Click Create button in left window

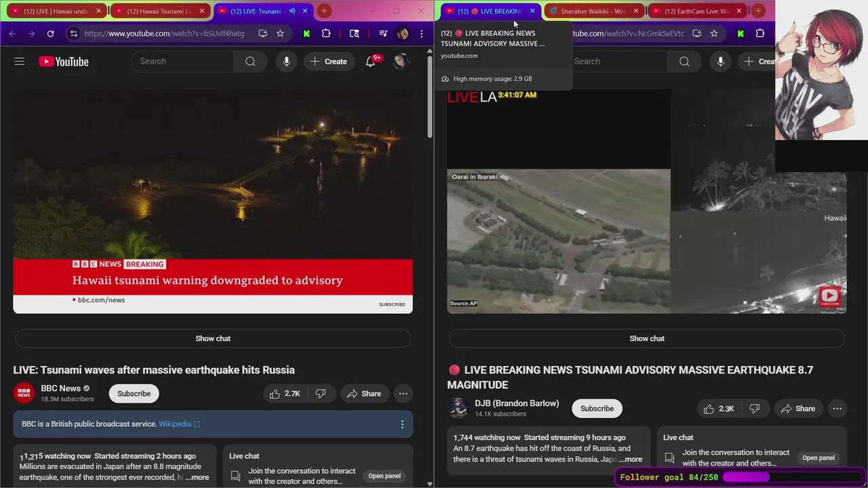pos(329,62)
